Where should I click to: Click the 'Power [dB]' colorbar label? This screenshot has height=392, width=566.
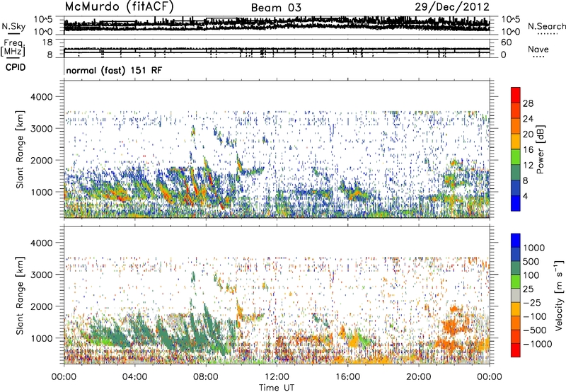click(540, 149)
